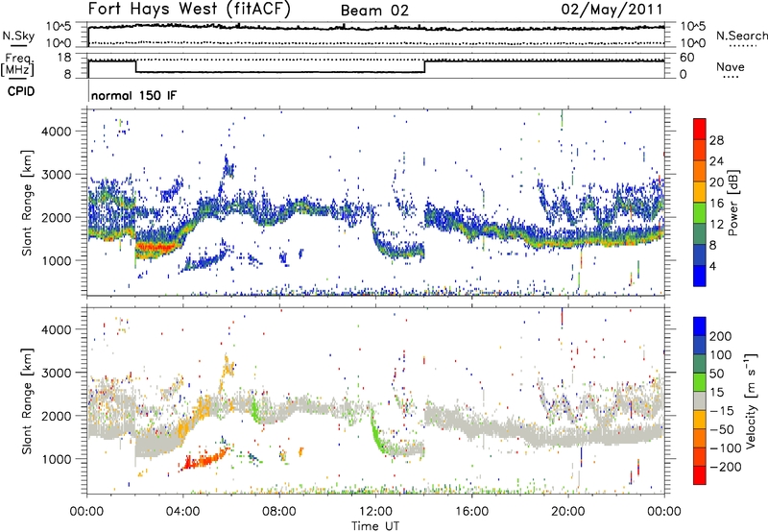Click the 'normal 150 IF' text
The width and height of the screenshot is (768, 532).
[x=133, y=95]
